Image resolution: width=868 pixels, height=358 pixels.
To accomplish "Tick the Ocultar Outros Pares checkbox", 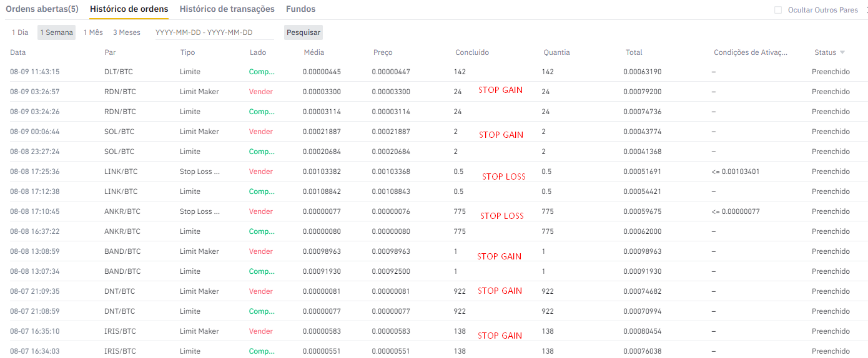I will pyautogui.click(x=778, y=10).
